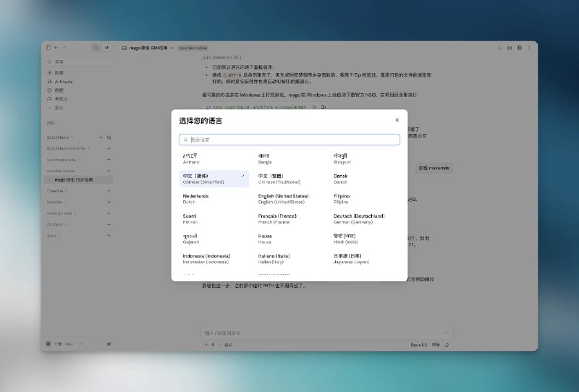Toggle the sidebar panel icon
The image size is (579, 392).
coord(48,48)
